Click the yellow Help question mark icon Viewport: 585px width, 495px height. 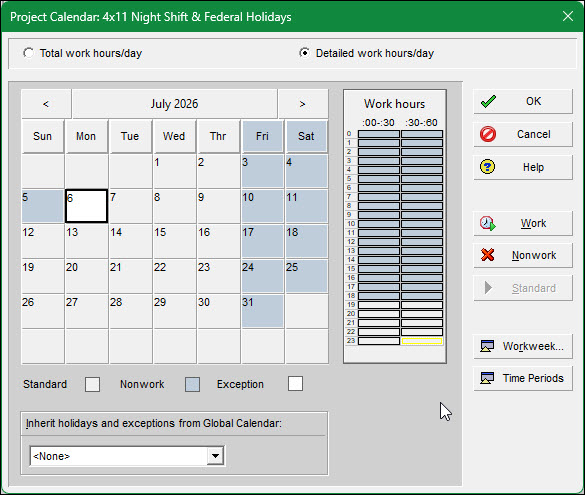[488, 167]
